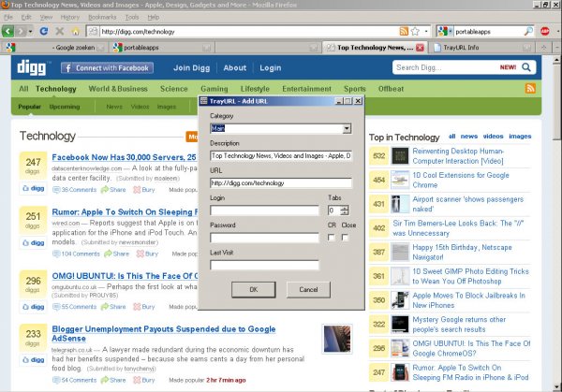
Task: Click the Firefox URL address field
Action: pos(249,32)
